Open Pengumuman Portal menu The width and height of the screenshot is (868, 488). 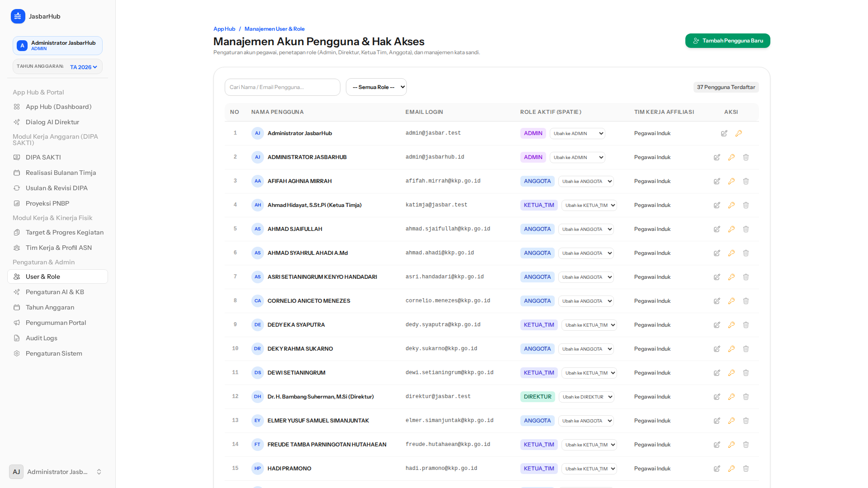(x=58, y=323)
